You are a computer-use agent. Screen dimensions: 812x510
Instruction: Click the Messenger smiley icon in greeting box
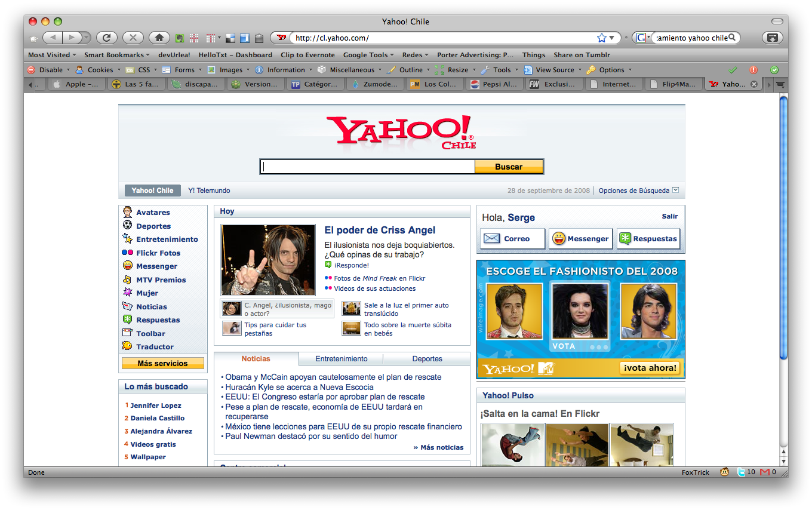(559, 238)
